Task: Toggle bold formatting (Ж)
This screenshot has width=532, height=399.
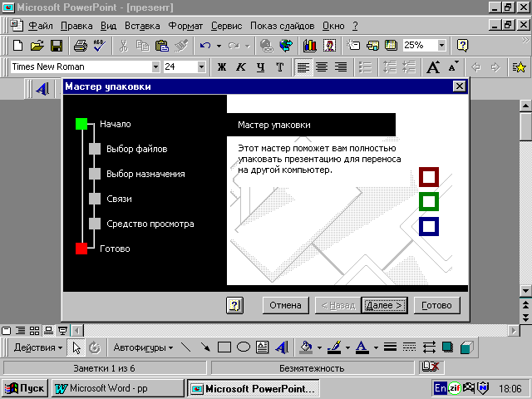Action: (x=222, y=66)
